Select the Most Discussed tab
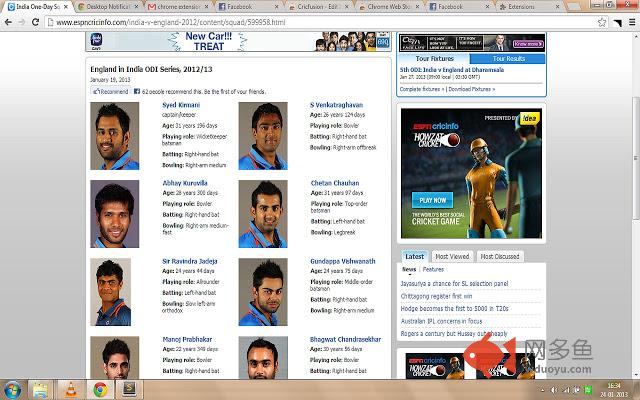Viewport: 640px width, 400px height. (x=500, y=256)
